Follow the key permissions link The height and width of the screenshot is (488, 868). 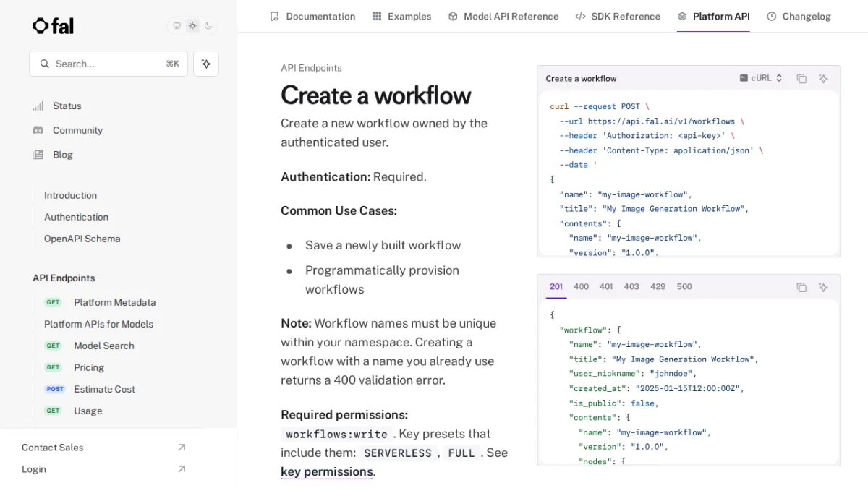point(327,471)
